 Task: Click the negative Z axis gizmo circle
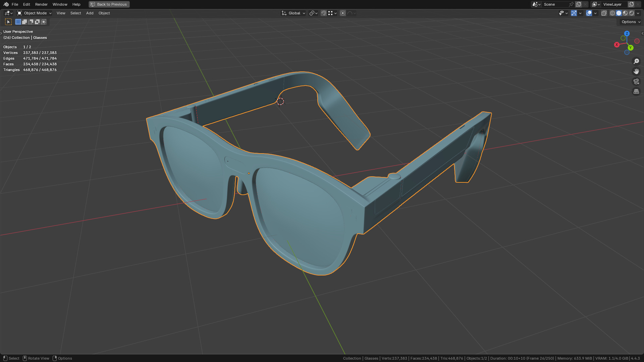point(627,52)
